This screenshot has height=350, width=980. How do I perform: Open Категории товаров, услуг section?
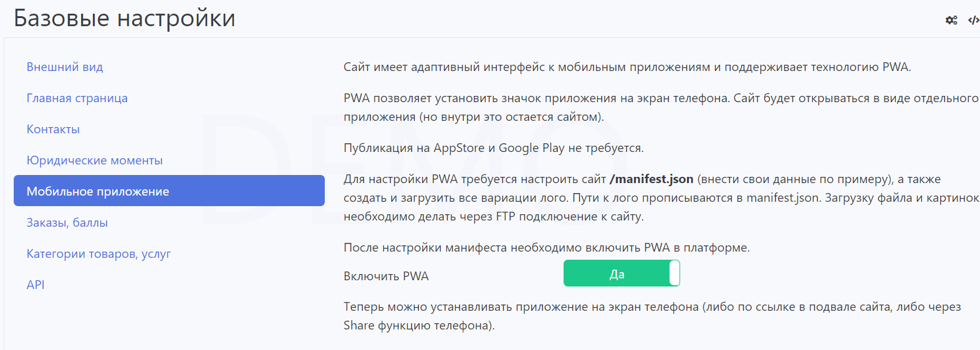point(98,253)
